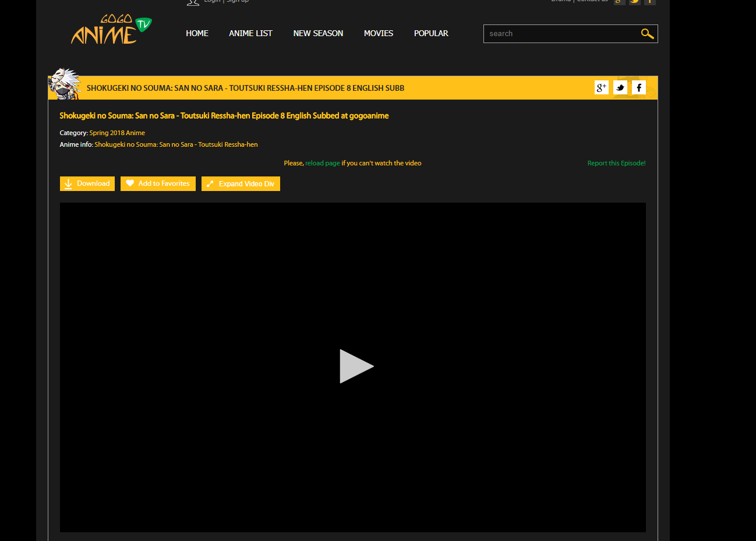756x541 pixels.
Task: Click Report this Episode link
Action: point(616,163)
